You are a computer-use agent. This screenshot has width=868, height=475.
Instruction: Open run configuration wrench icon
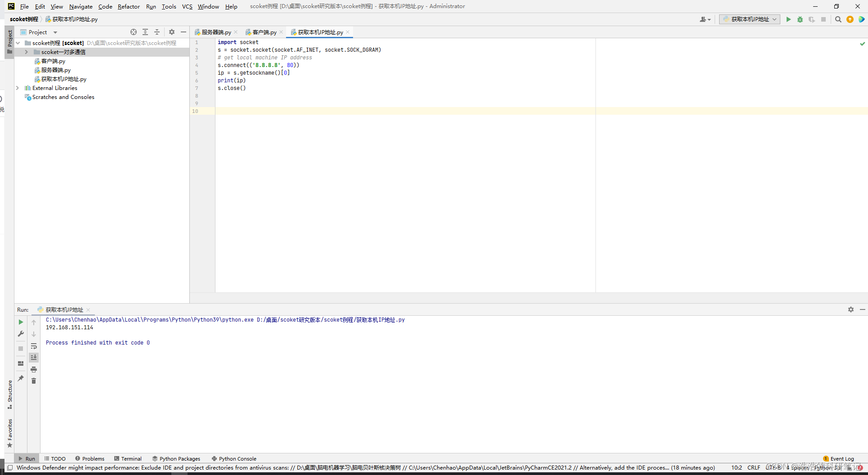(21, 334)
